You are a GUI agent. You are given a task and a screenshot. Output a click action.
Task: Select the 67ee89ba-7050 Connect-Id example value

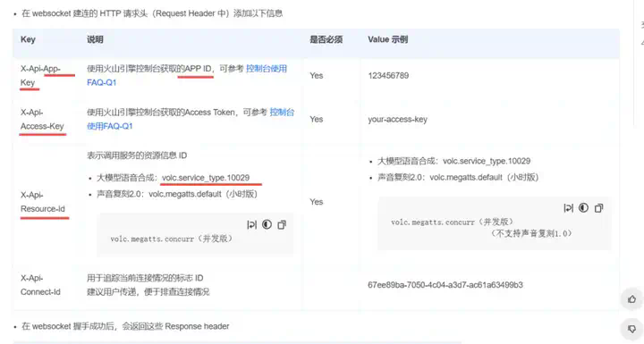click(445, 285)
